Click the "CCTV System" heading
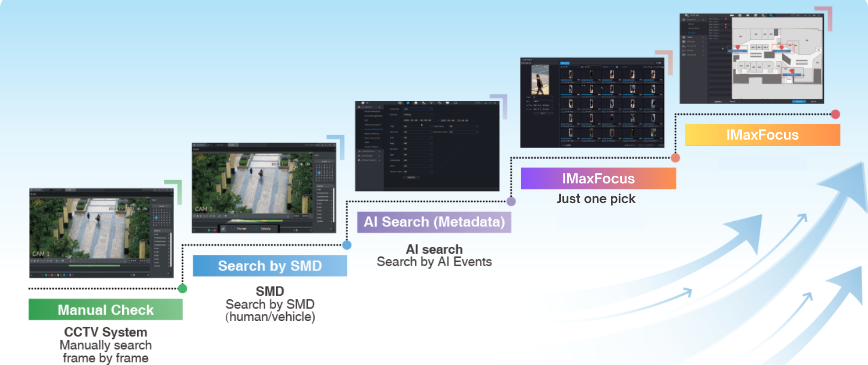Screen dimensions: 868x365 point(106,332)
